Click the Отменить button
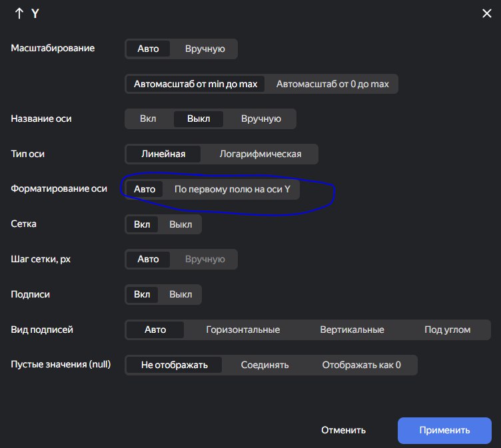Viewport: 501px width, 448px height. [343, 431]
